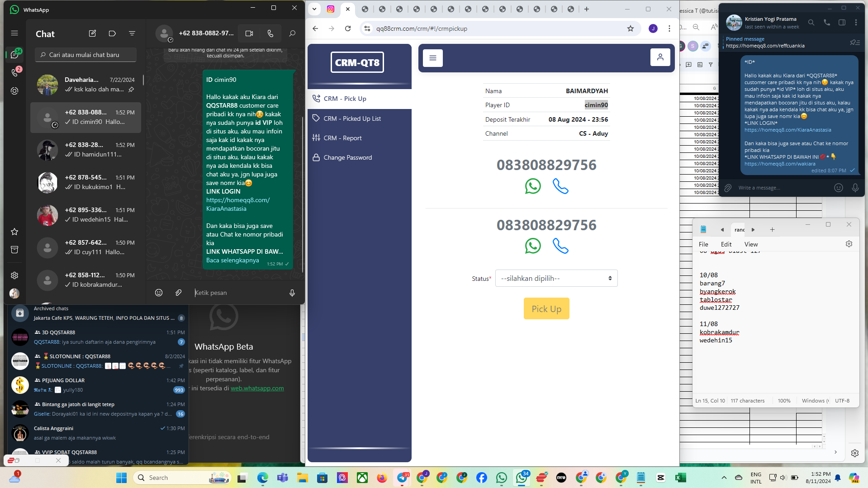Image resolution: width=868 pixels, height=488 pixels.
Task: Open Calista Anggraini chat
Action: (98, 433)
